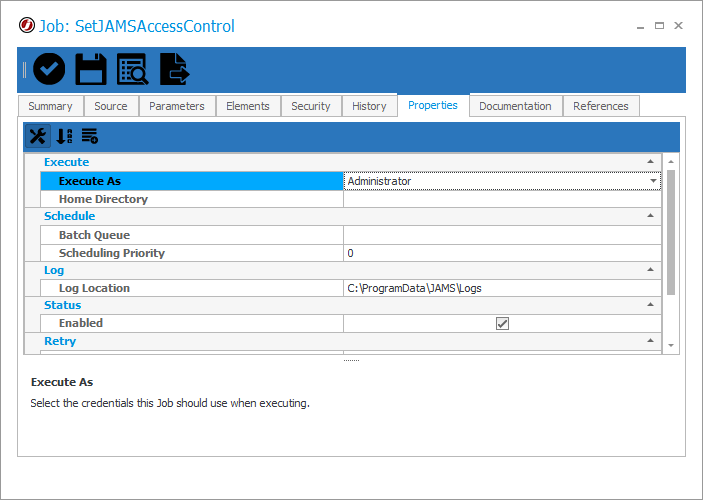Click the property grid scrollbar thumb
The height and width of the screenshot is (500, 703).
(671, 232)
